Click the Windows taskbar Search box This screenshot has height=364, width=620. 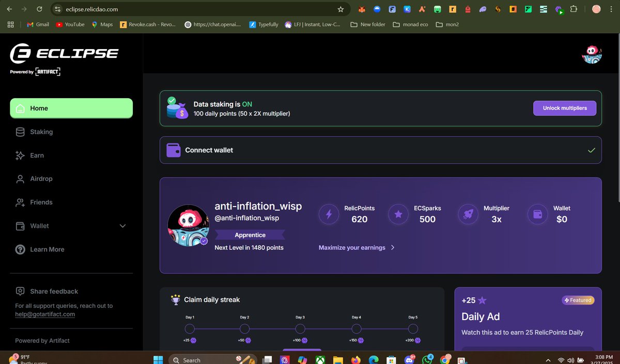tap(213, 360)
